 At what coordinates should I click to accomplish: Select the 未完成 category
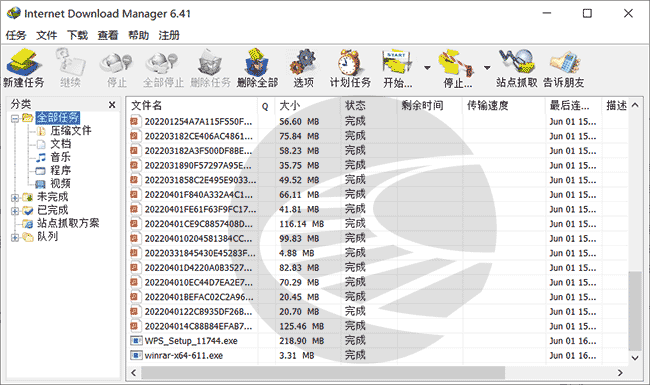(52, 197)
